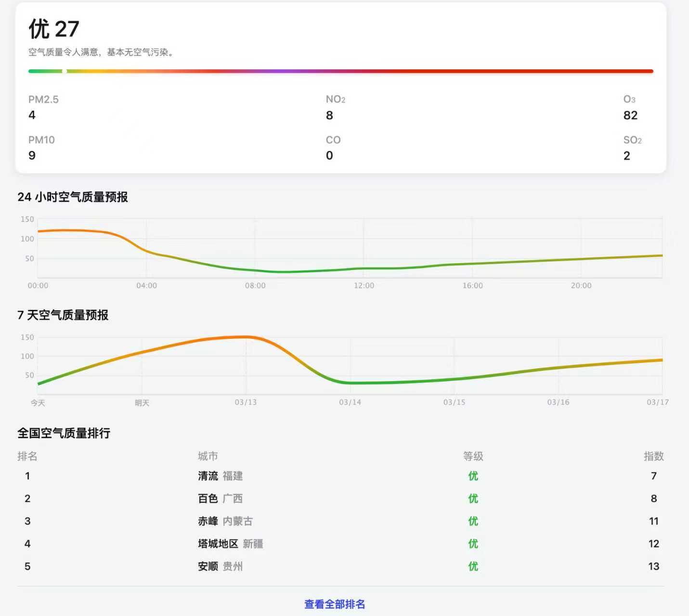The image size is (689, 616).
Task: Click the O3 value 82
Action: point(630,115)
